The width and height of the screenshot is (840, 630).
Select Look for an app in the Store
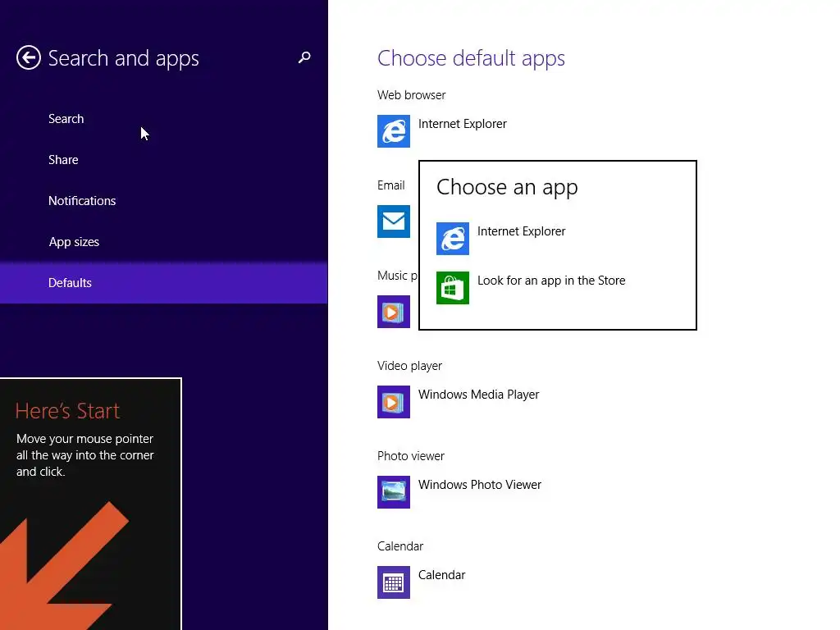click(551, 281)
